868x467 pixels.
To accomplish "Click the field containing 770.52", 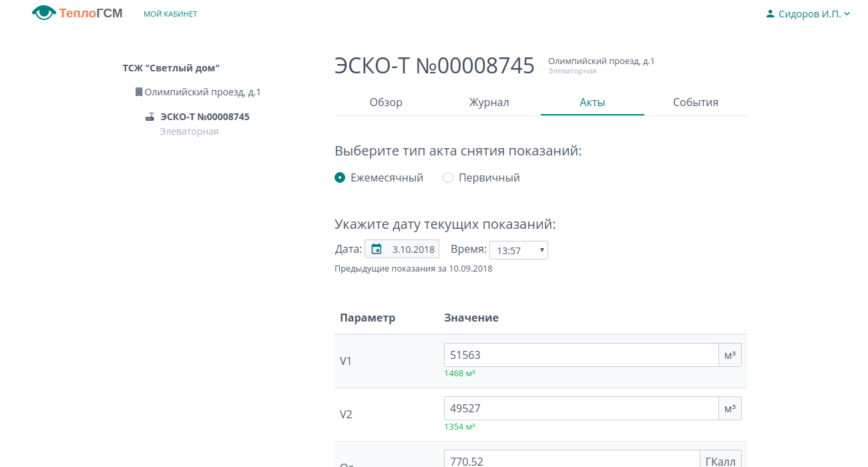I will pos(572,458).
